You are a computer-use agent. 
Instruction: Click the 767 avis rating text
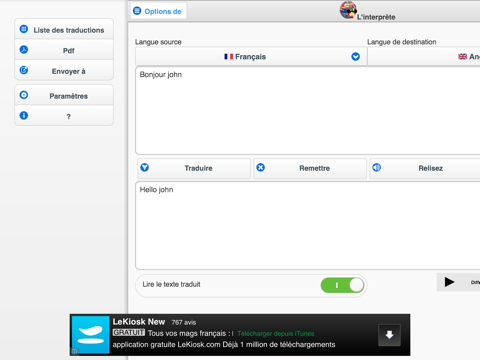[x=184, y=322]
